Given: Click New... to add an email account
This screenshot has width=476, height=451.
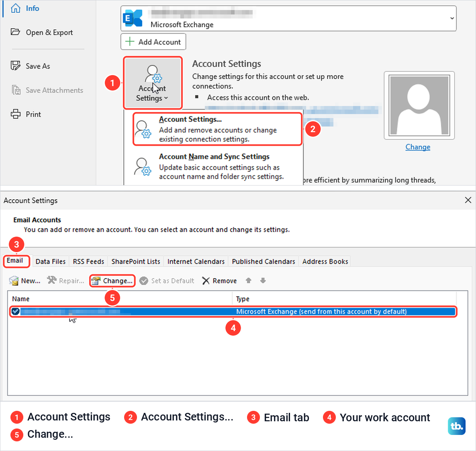Looking at the screenshot, I should (x=25, y=281).
